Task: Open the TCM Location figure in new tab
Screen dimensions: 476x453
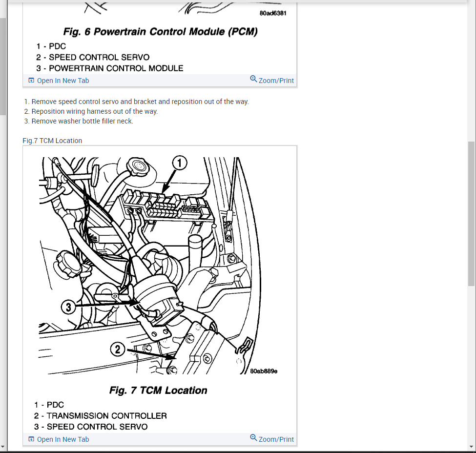Action: [63, 439]
